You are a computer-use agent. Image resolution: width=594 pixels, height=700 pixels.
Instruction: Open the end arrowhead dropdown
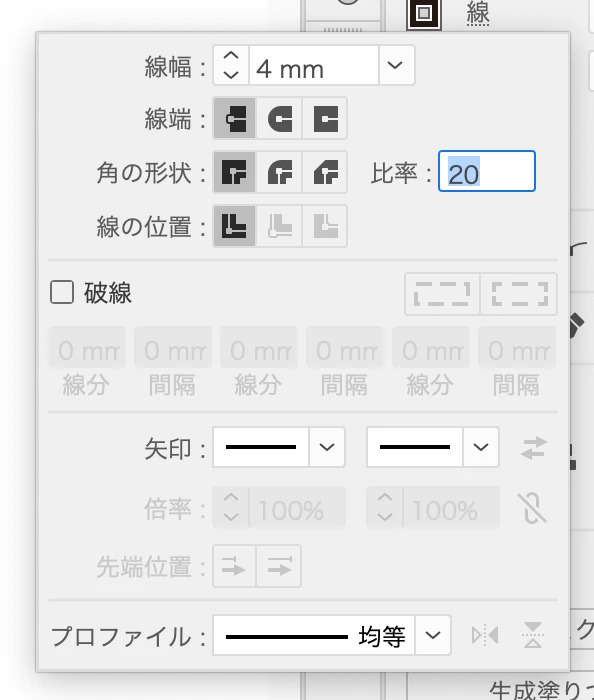coord(481,447)
